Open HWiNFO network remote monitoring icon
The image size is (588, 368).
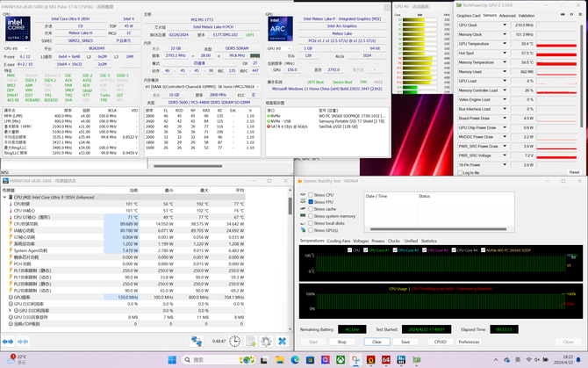tap(197, 342)
